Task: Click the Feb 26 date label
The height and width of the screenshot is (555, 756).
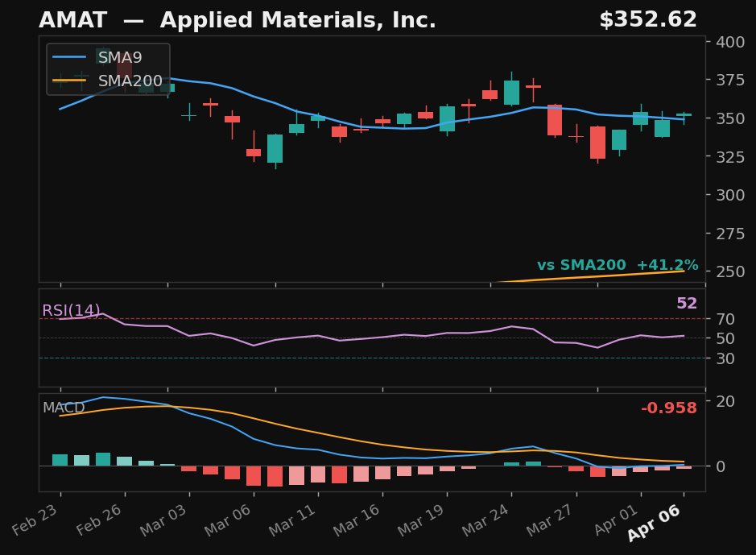Action: [x=99, y=520]
